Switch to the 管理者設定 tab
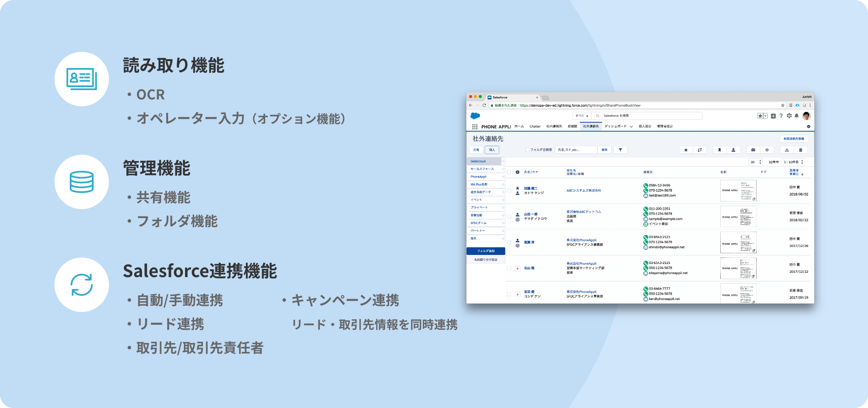 coord(665,126)
